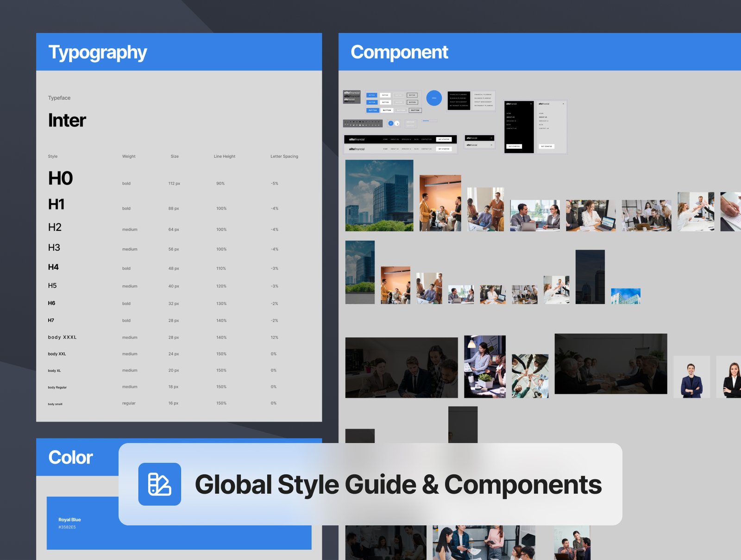Click the Royal Blue color swatch

(83, 523)
